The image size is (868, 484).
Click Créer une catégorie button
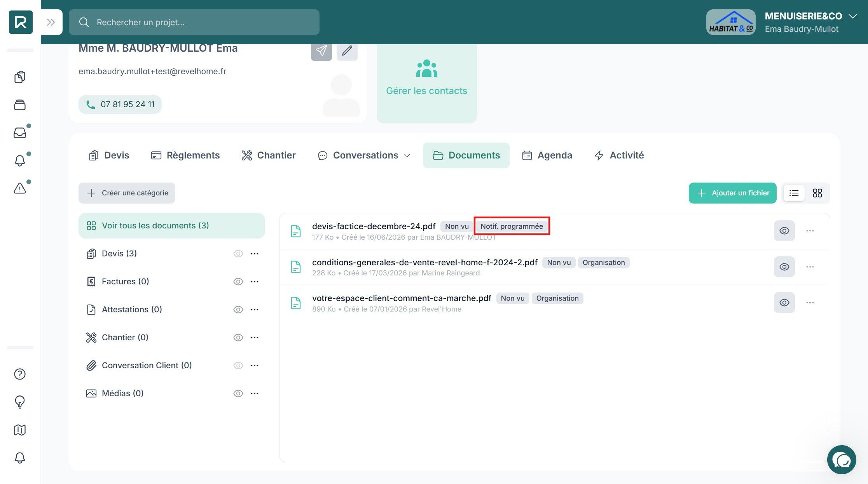coord(127,193)
